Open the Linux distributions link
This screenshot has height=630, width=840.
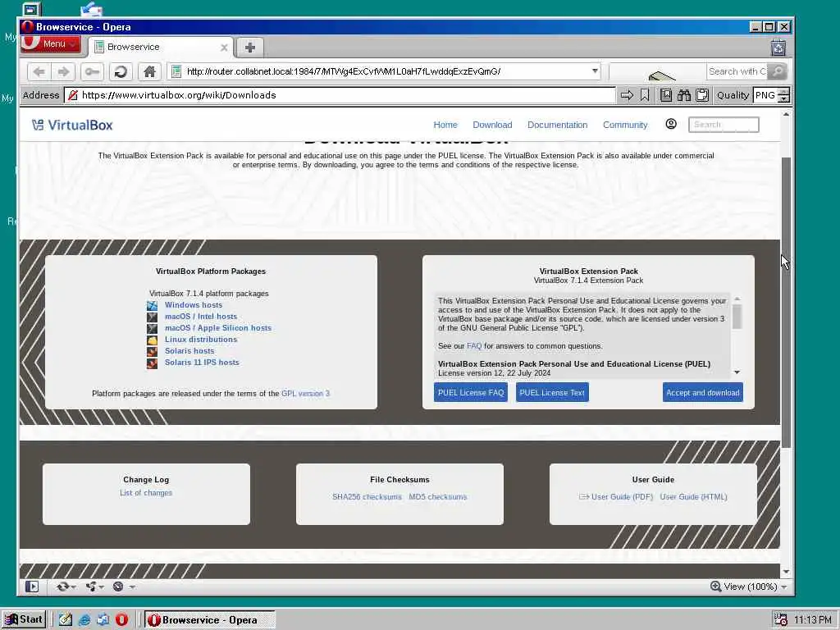pyautogui.click(x=201, y=340)
